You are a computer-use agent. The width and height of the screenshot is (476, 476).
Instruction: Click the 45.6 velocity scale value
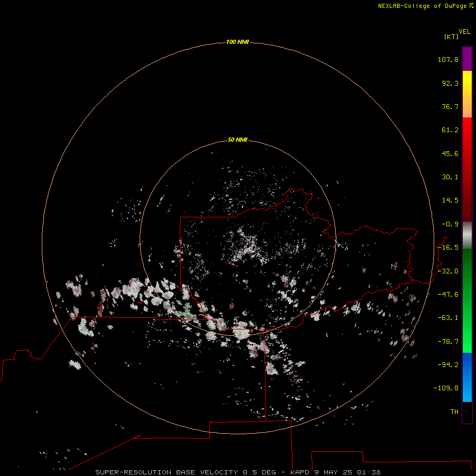click(450, 153)
